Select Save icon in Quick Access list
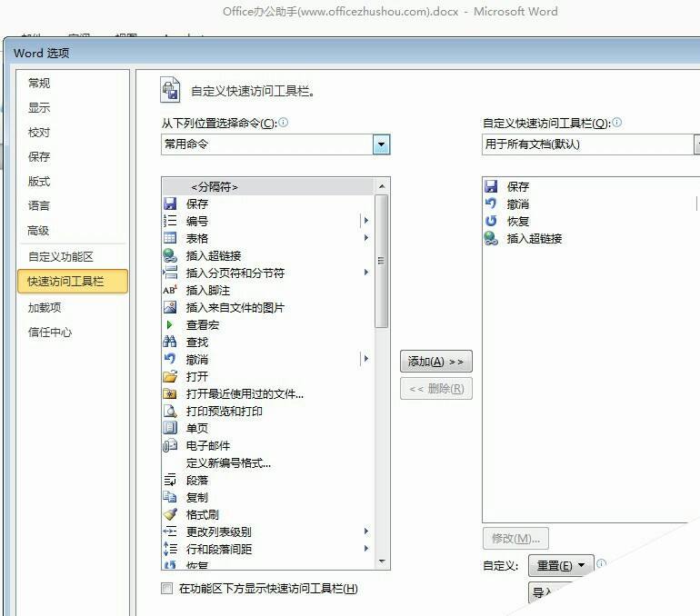This screenshot has height=616, width=700. tap(491, 186)
